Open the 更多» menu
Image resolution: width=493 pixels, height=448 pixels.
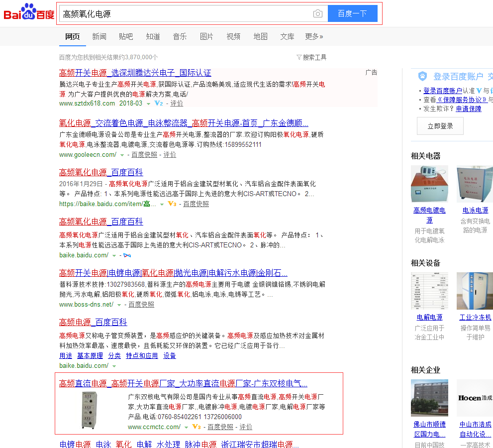coord(314,36)
